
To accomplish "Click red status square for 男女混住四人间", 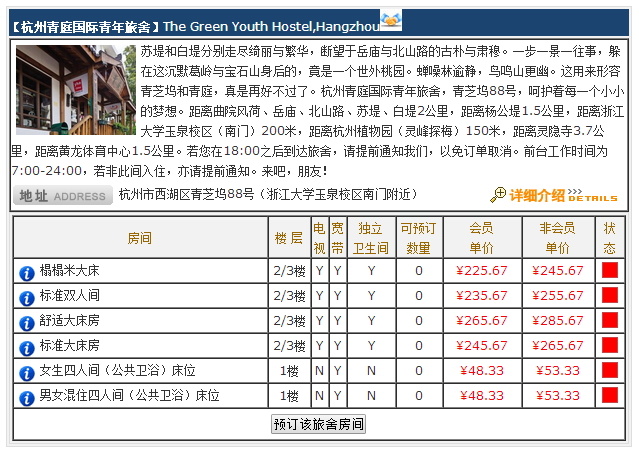I will (610, 395).
